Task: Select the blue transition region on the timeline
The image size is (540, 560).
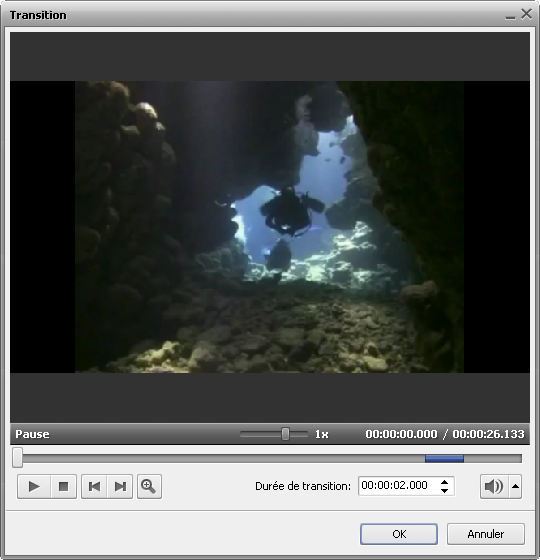Action: coord(444,459)
